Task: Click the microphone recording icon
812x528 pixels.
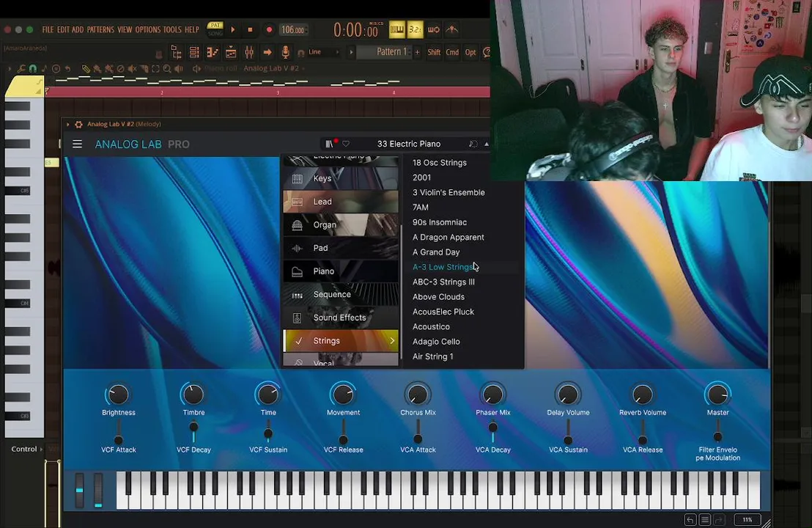Action: coord(285,52)
